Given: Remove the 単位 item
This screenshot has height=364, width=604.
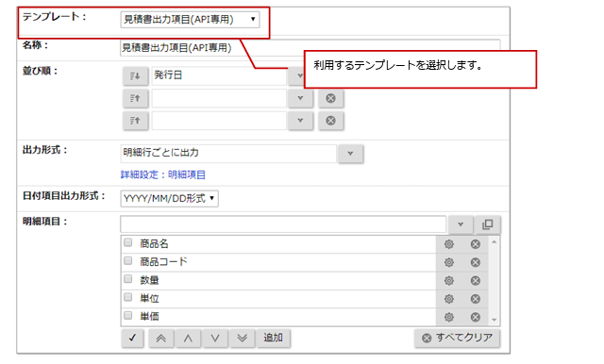Looking at the screenshot, I should (476, 299).
